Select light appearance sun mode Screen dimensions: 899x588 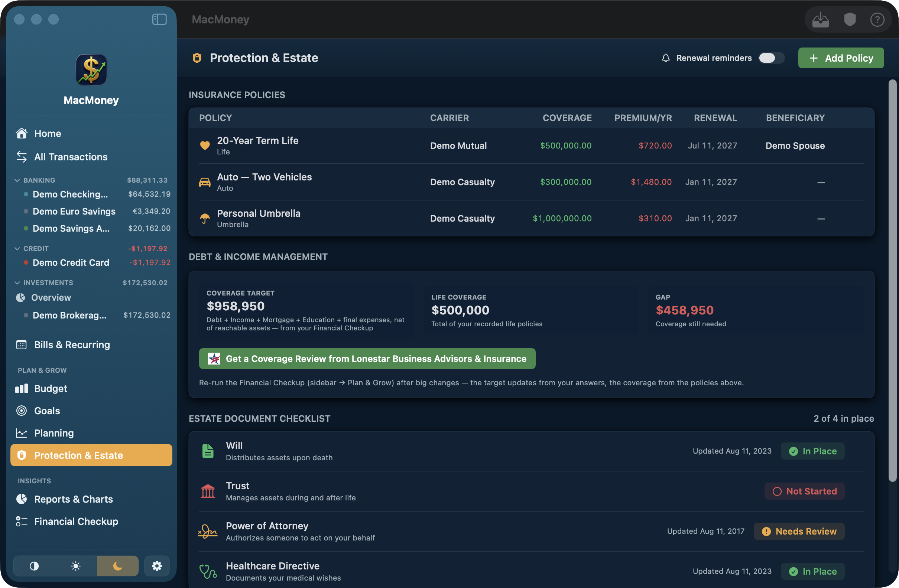tap(75, 566)
